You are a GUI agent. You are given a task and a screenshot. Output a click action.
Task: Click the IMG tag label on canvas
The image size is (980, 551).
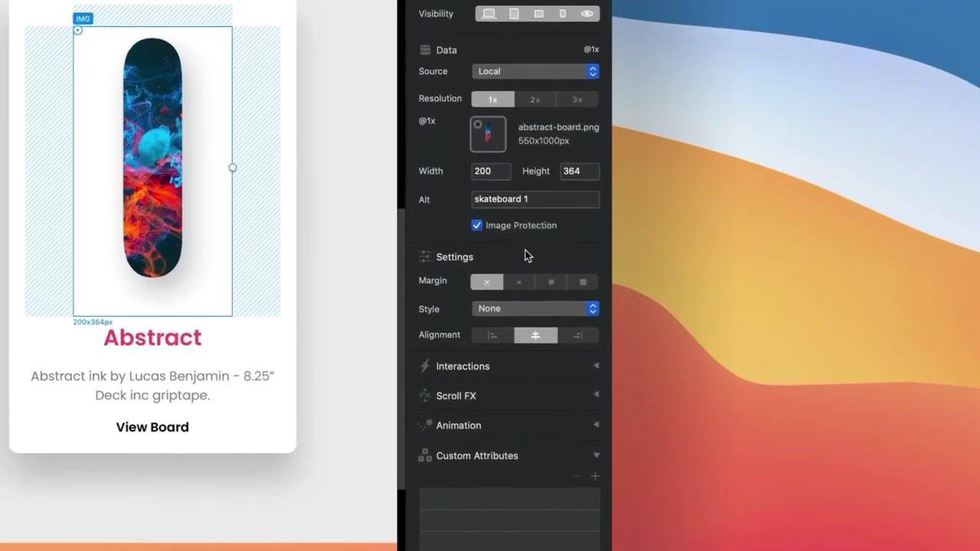point(83,18)
